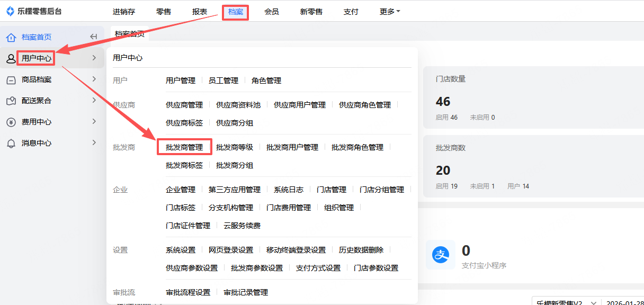Collapse sidebar with the arrow icon

tap(94, 37)
